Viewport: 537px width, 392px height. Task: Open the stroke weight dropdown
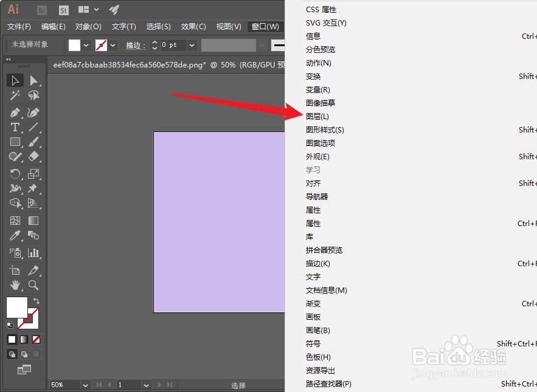(x=192, y=45)
